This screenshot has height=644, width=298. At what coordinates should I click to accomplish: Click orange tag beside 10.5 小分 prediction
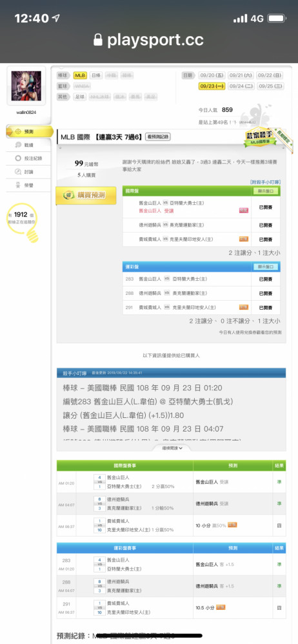click(x=221, y=607)
